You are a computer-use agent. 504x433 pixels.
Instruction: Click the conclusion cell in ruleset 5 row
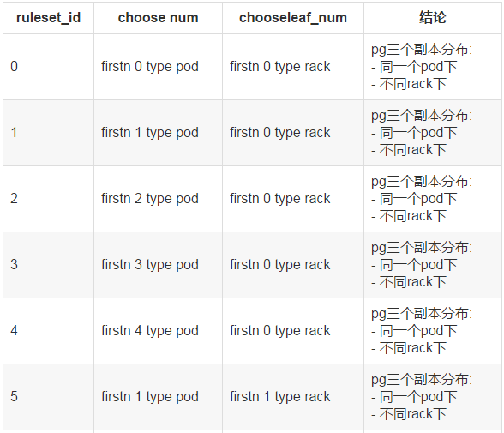click(433, 397)
